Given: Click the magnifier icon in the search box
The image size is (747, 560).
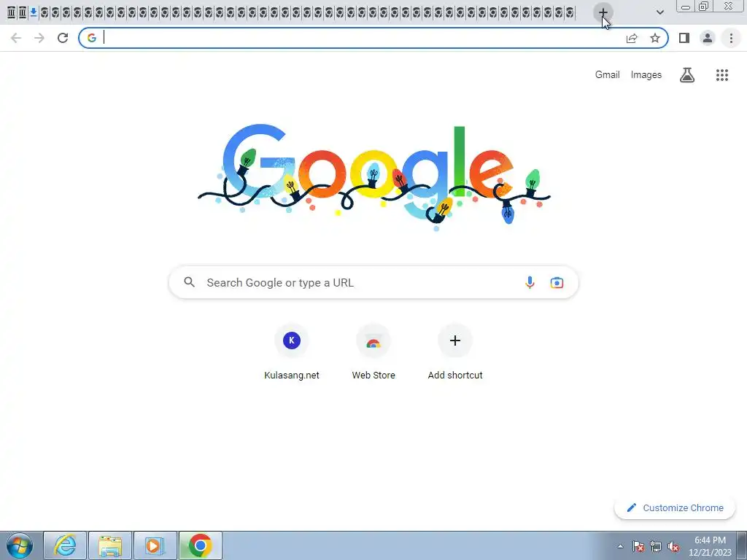Looking at the screenshot, I should pyautogui.click(x=189, y=282).
